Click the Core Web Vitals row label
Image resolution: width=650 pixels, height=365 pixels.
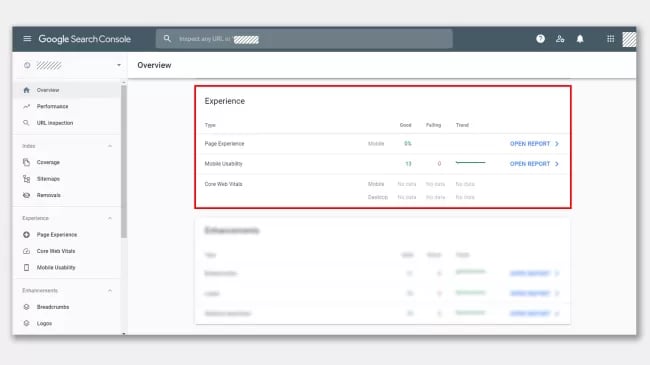(223, 184)
